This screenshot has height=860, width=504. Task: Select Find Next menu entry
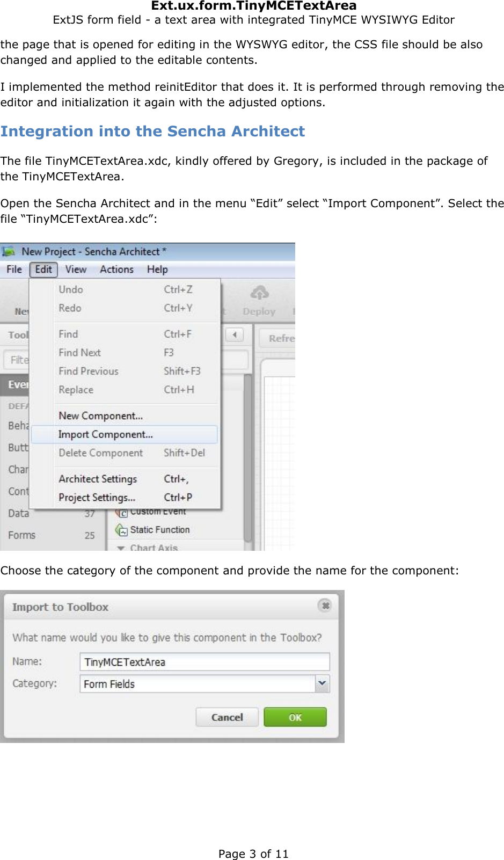(125, 353)
